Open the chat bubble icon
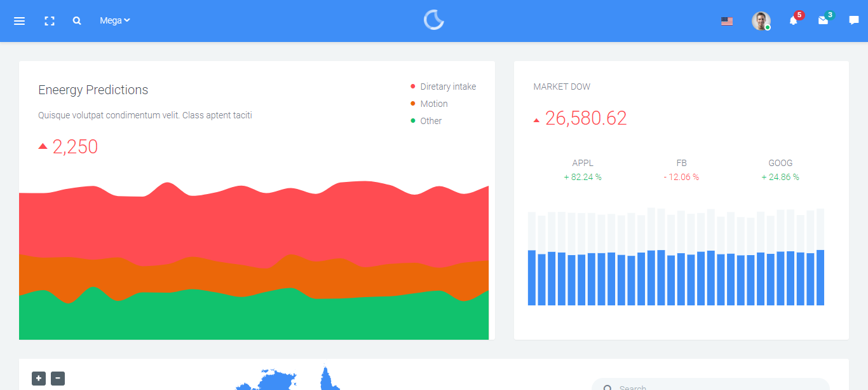 (853, 20)
